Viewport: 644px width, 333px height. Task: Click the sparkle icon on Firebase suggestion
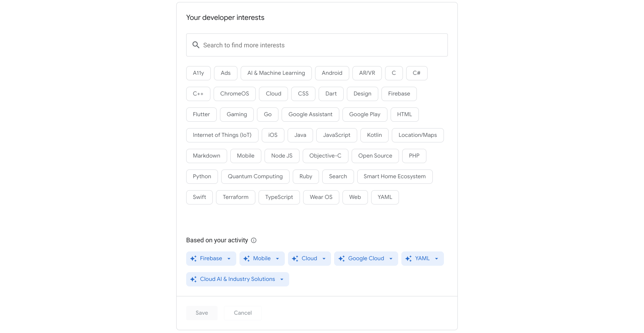[193, 259]
